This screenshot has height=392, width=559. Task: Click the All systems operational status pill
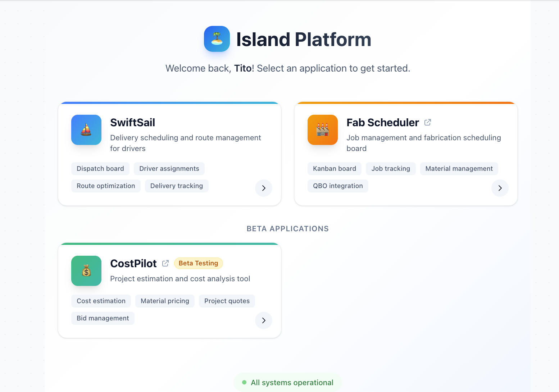point(288,383)
